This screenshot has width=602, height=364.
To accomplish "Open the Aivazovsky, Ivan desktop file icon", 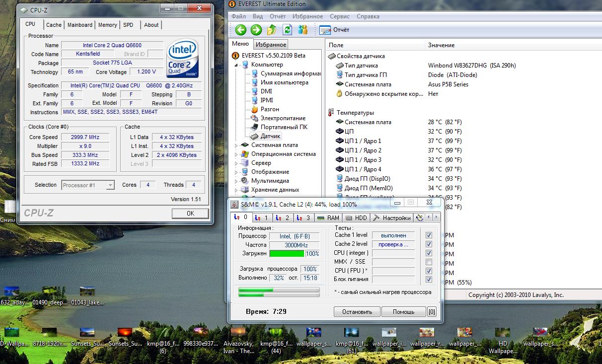I will 239,332.
